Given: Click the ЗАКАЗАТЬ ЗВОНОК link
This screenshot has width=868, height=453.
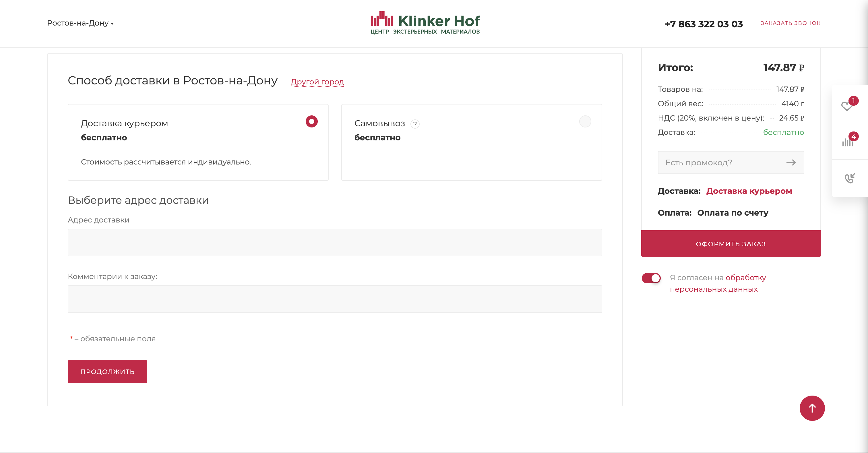Looking at the screenshot, I should [790, 23].
